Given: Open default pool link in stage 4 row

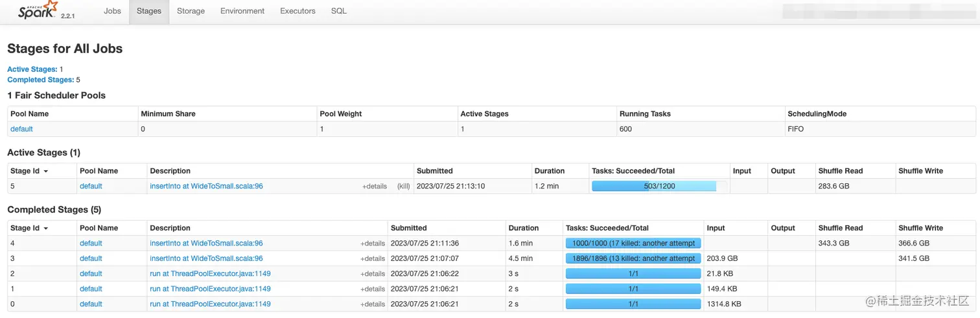Looking at the screenshot, I should tap(91, 244).
